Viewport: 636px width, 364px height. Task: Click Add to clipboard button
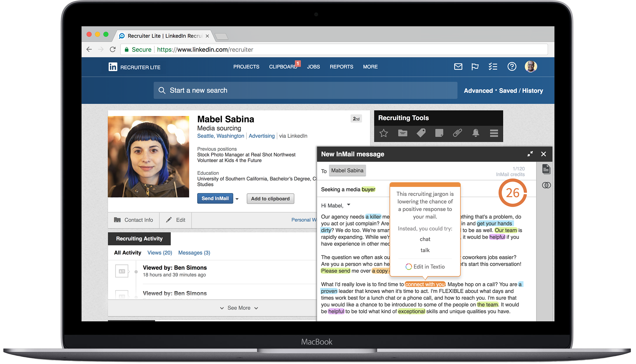tap(269, 199)
